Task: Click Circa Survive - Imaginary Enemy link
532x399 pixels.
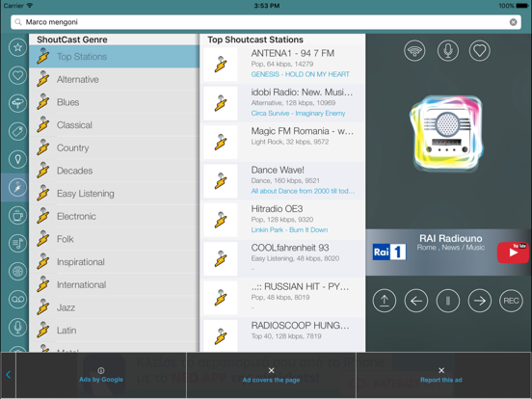Action: pyautogui.click(x=298, y=114)
